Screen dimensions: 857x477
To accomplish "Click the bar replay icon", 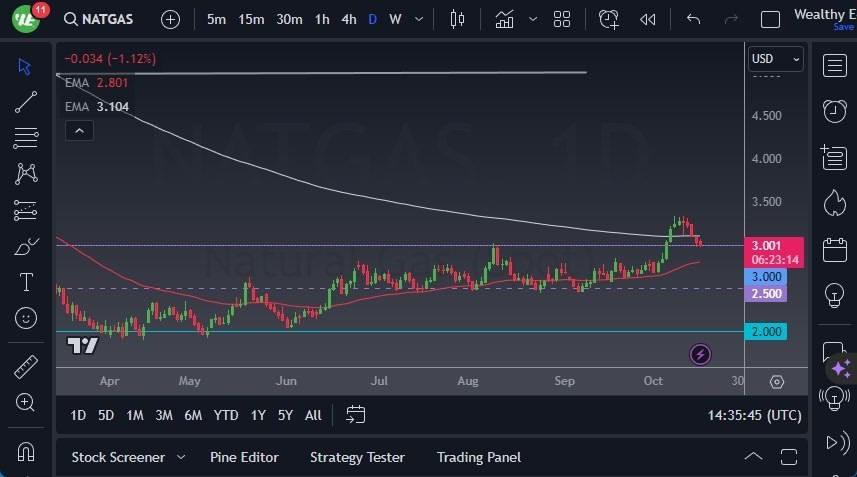I will pos(648,19).
